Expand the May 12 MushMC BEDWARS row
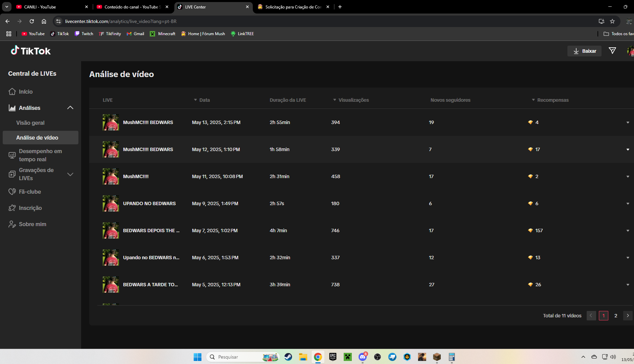Viewport: 634px width, 364px height. tap(628, 149)
